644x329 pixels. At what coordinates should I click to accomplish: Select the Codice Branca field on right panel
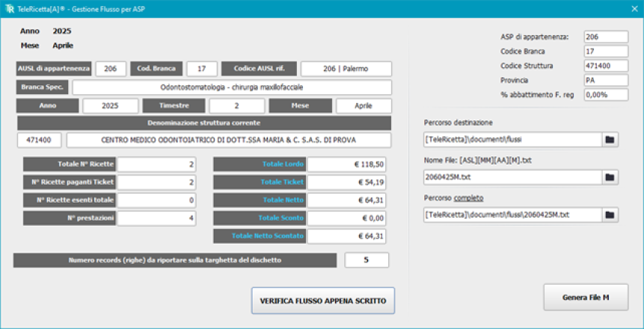[x=605, y=51]
